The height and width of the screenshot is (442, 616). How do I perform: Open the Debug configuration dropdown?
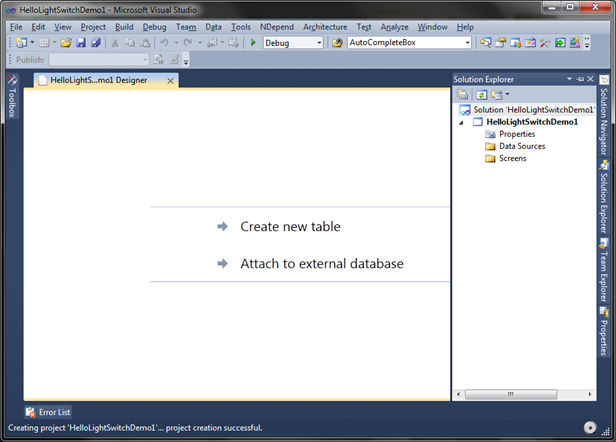pyautogui.click(x=293, y=42)
